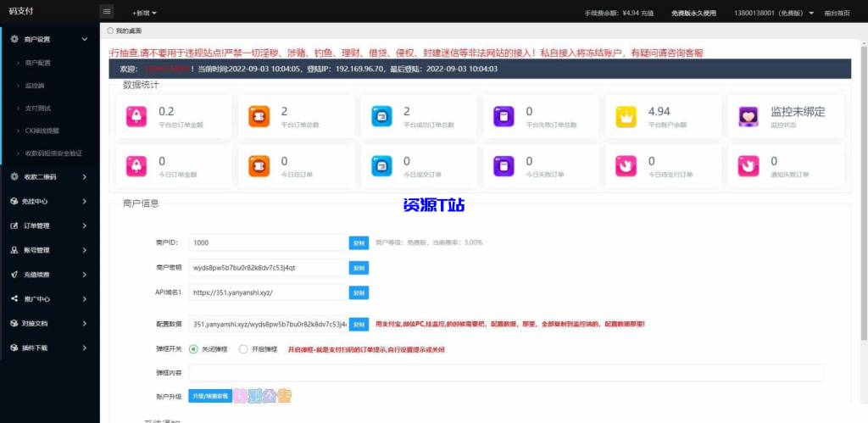The image size is (868, 423).
Task: Click the yellow crown icon for 平台账户余额
Action: (626, 116)
